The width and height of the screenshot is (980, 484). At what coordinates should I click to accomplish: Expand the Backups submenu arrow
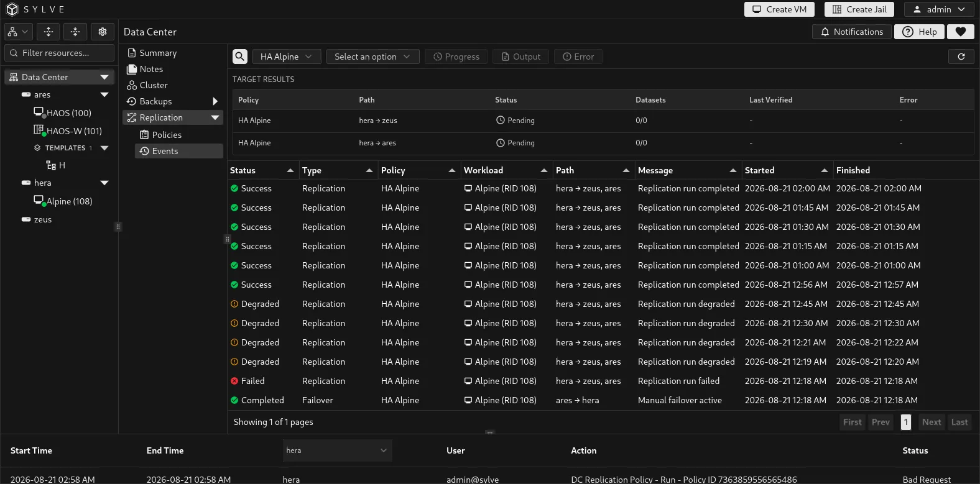point(215,101)
